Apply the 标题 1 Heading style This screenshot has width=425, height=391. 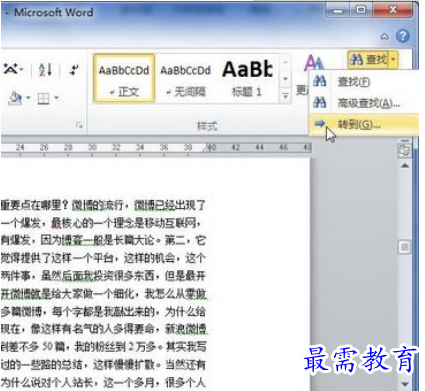tap(247, 78)
